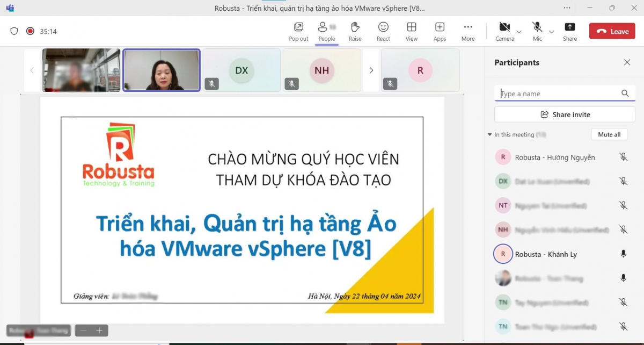This screenshot has width=644, height=345.
Task: Click the NH avatar in Participants list
Action: [503, 230]
